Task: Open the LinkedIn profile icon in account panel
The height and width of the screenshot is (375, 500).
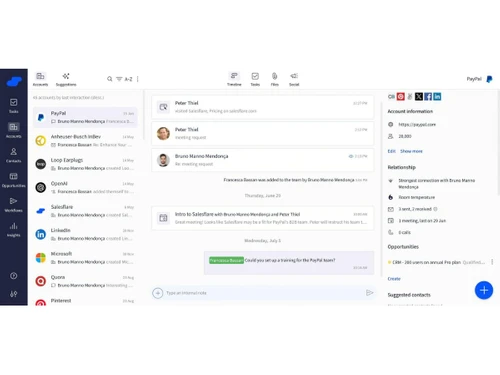Action: click(437, 97)
